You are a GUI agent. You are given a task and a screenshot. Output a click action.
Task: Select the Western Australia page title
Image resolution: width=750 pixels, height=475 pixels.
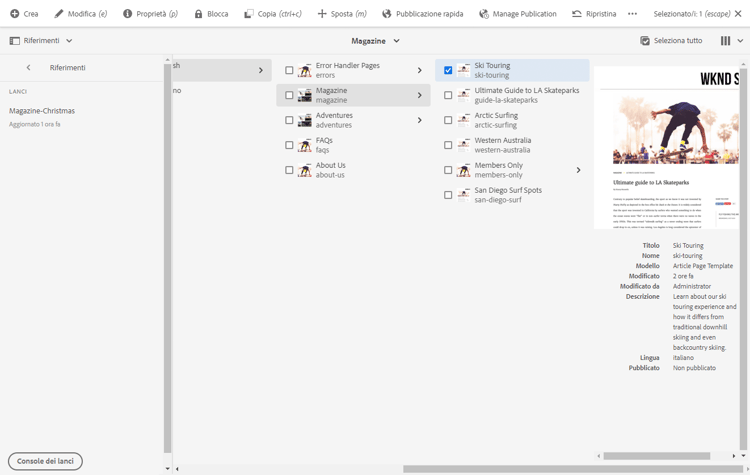point(503,140)
